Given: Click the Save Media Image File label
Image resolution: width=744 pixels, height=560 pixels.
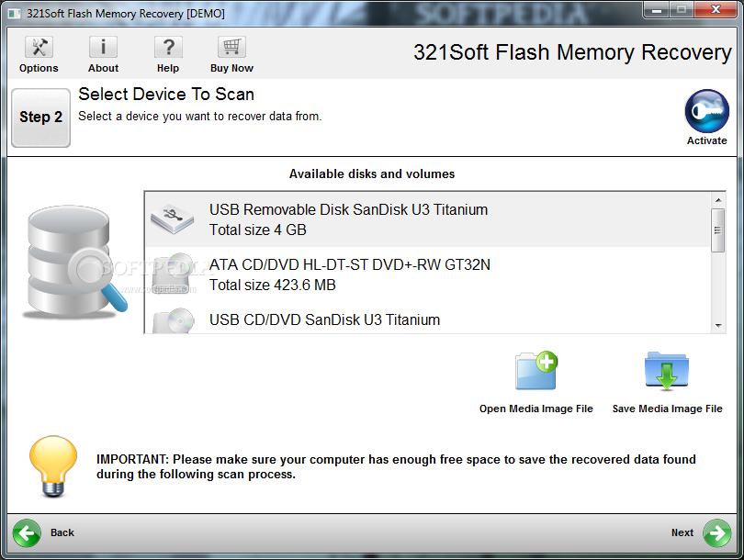Looking at the screenshot, I should coord(667,409).
